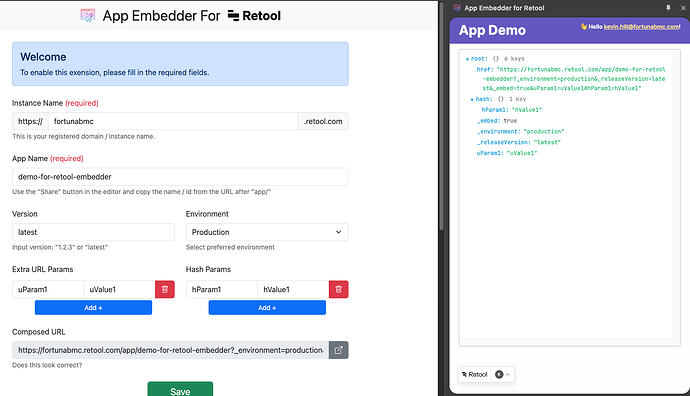Click the pin icon in extension panel header

click(668, 8)
